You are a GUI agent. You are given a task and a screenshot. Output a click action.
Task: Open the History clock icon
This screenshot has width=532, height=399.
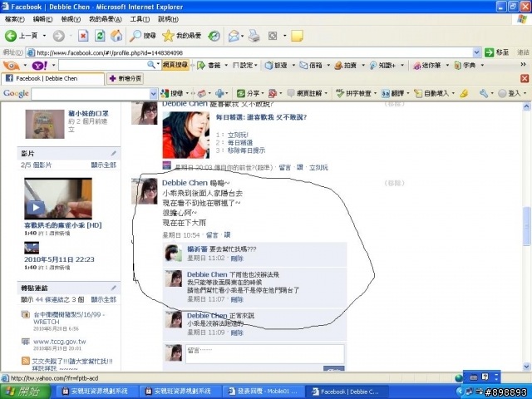(x=214, y=36)
